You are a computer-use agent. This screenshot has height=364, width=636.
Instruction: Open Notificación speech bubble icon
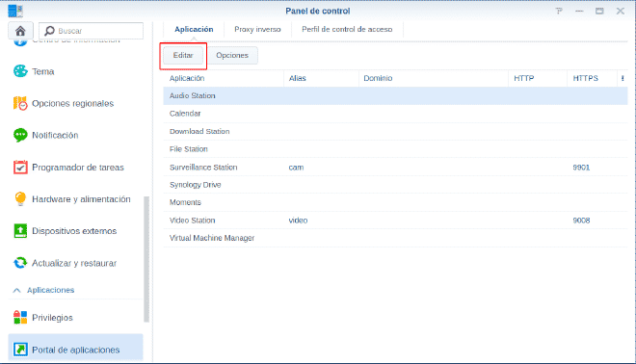(20, 135)
